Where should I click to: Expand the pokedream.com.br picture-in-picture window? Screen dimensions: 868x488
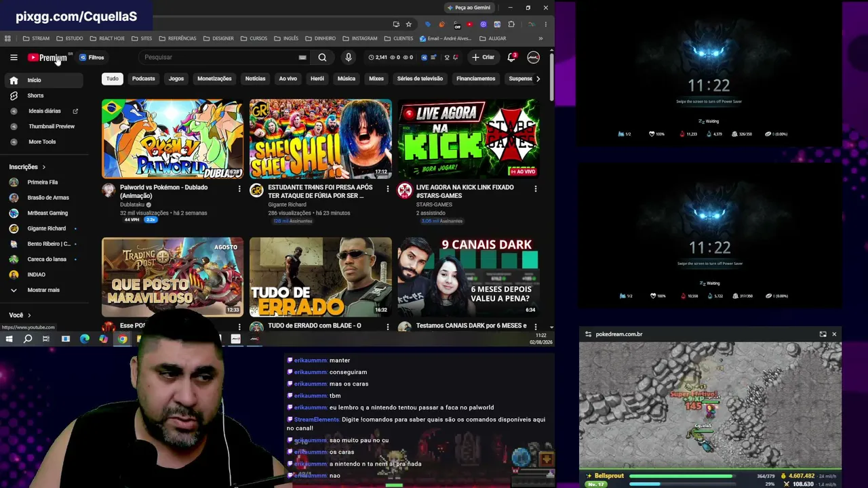point(823,334)
